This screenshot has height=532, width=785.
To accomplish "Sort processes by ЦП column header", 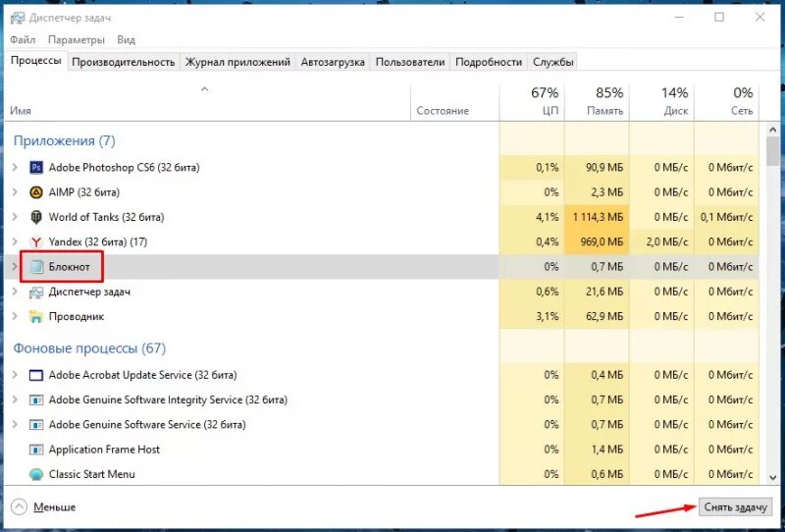I will (x=532, y=102).
